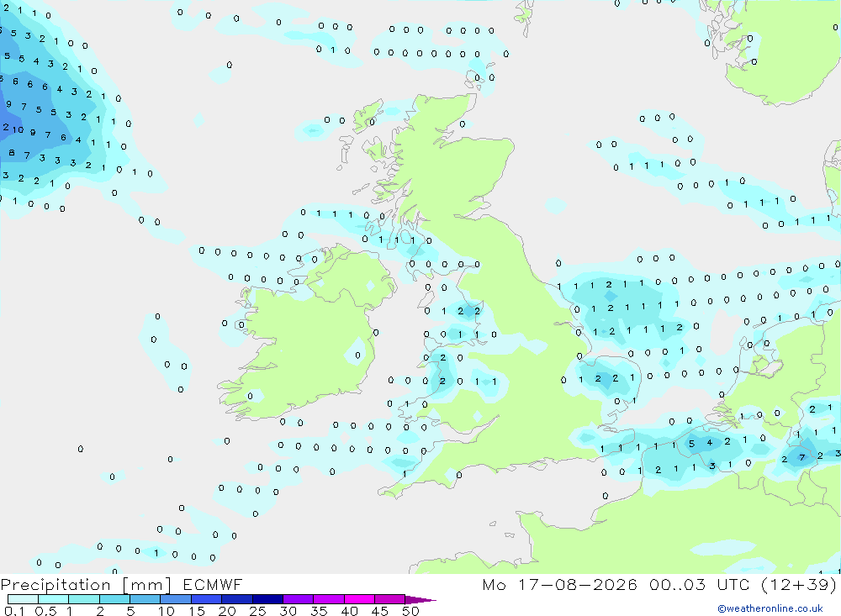Click the 25–30 mm navy legend box
Screen dimensions: 841x616
tap(267, 599)
